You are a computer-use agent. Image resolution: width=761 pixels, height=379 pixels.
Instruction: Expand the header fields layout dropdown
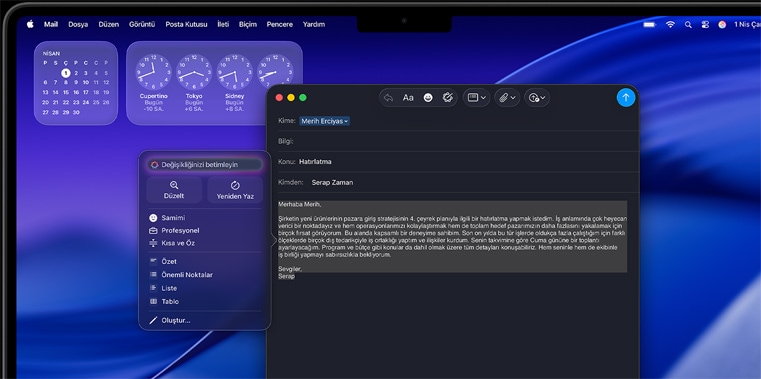click(x=476, y=98)
